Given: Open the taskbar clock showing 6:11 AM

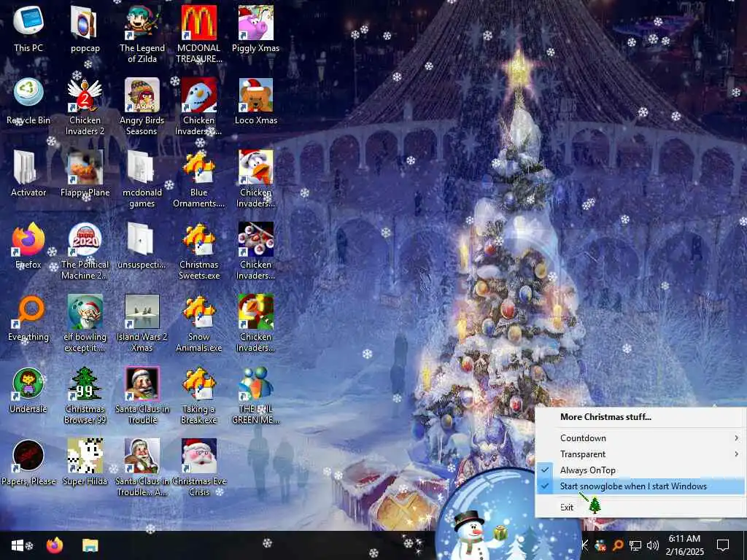Looking at the screenshot, I should click(684, 545).
